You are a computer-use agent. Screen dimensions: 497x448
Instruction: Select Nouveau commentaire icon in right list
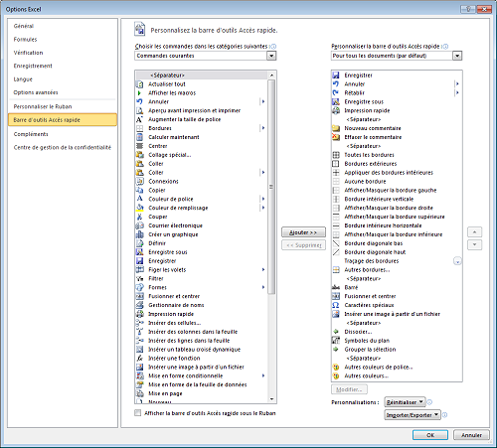click(x=336, y=128)
